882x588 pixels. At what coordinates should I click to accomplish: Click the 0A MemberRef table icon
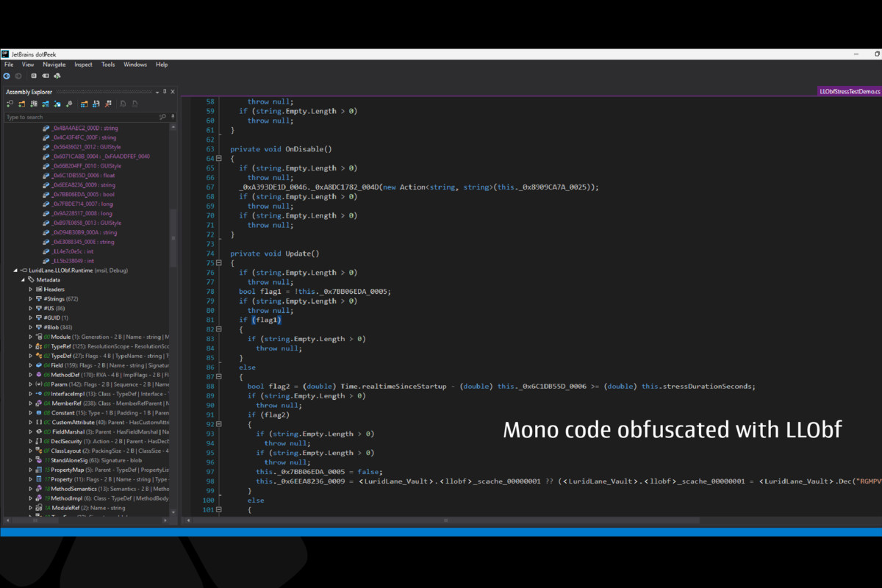click(x=38, y=404)
